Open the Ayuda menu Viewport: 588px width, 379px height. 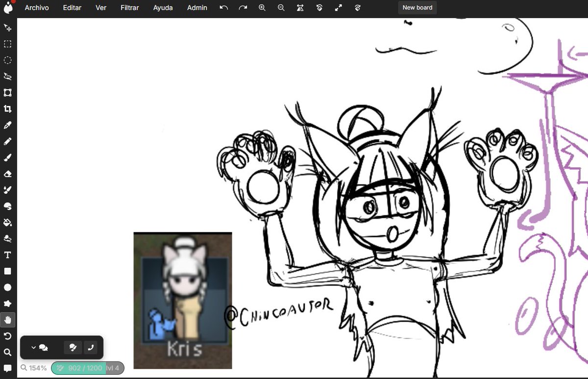coord(163,8)
